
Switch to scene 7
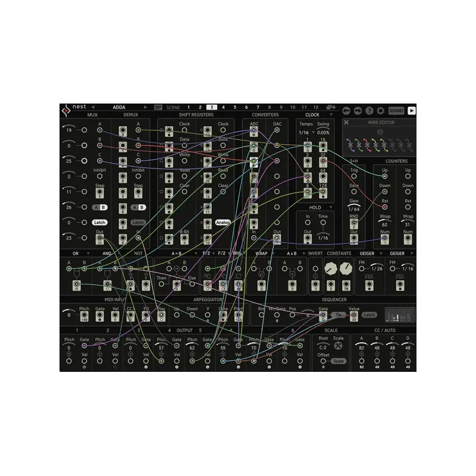point(258,107)
